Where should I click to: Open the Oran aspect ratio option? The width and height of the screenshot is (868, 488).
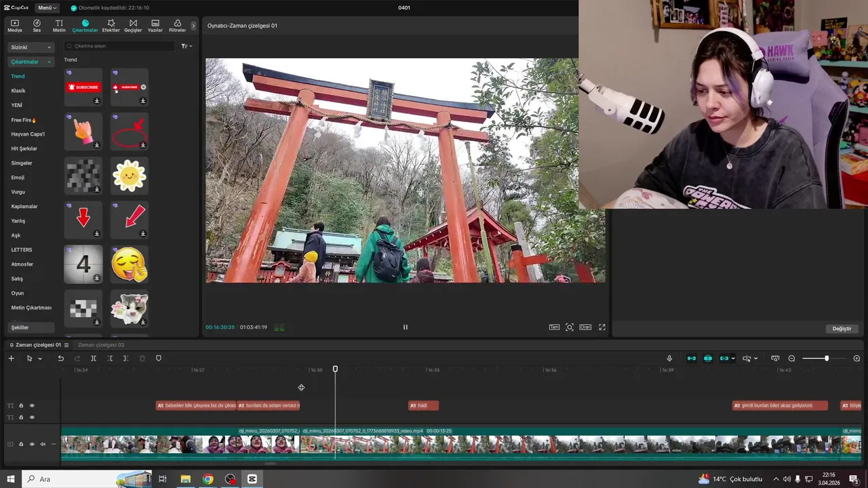click(585, 327)
